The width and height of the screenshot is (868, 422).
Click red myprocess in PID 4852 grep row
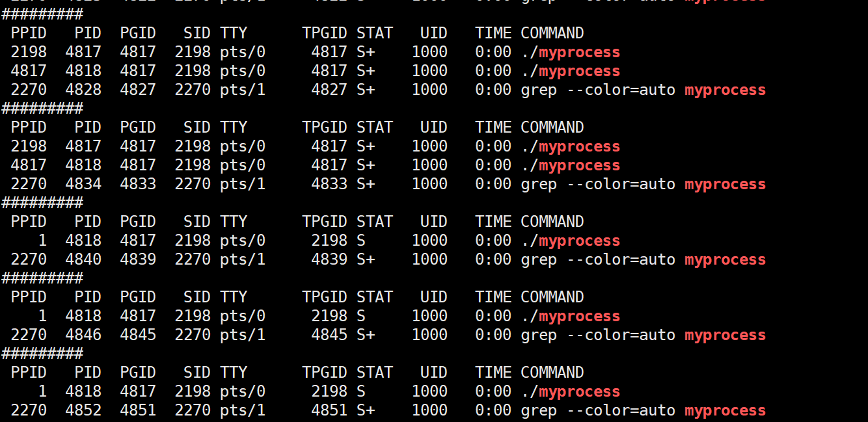(x=725, y=411)
